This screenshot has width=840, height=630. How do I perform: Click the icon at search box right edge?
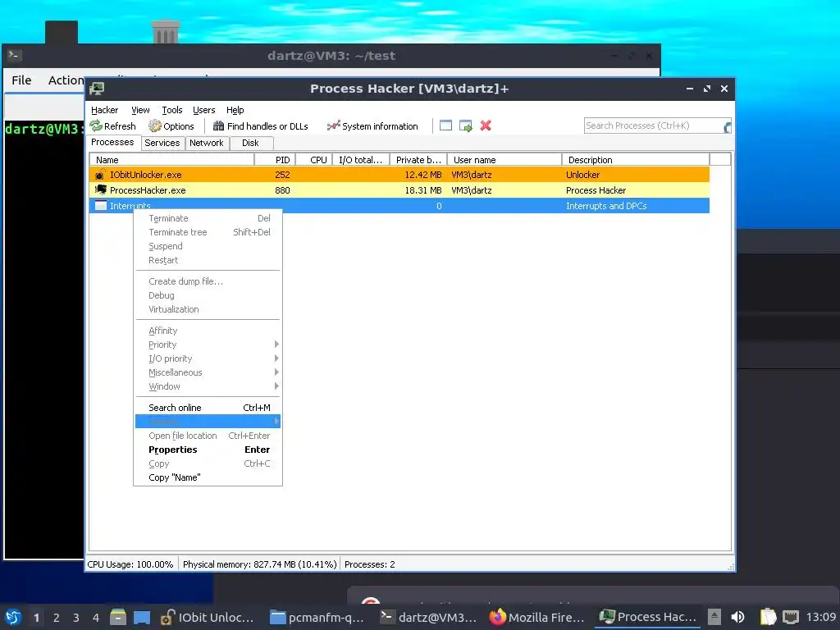pyautogui.click(x=727, y=127)
